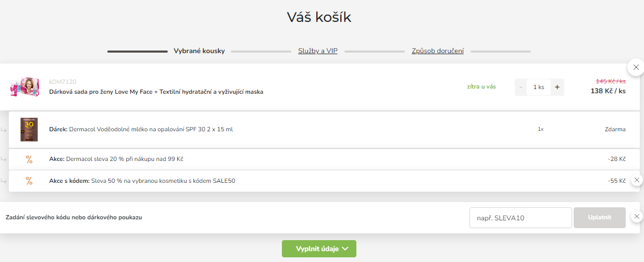This screenshot has width=644, height=262.
Task: Remove the Love My Face gift set item
Action: coord(636,67)
